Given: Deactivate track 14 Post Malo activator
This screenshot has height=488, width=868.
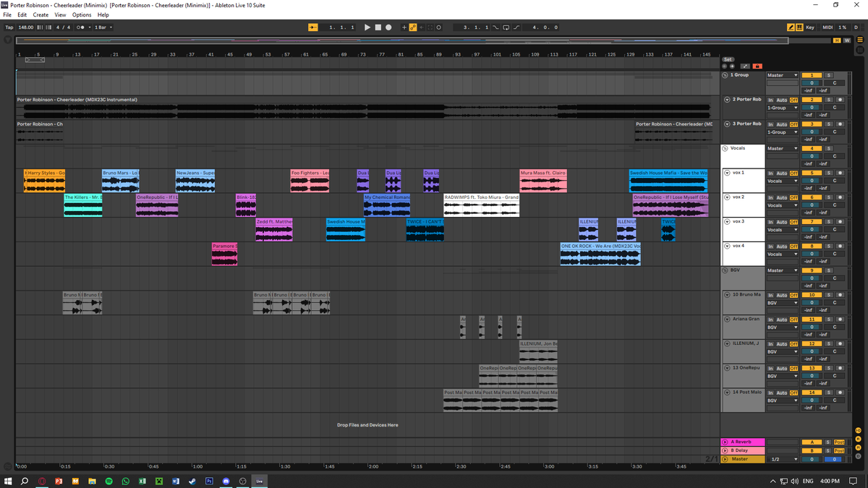Looking at the screenshot, I should click(x=812, y=393).
